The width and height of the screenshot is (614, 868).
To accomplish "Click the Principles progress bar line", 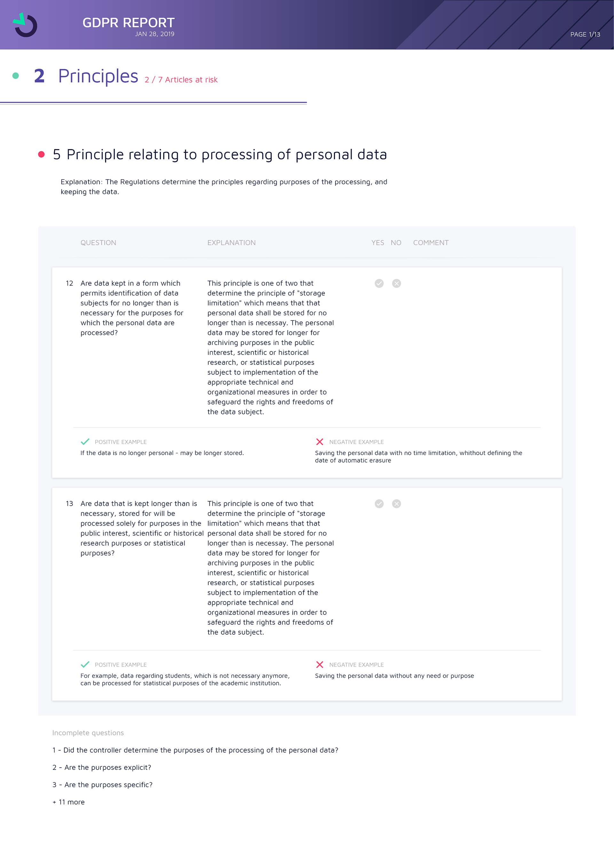I will (x=153, y=102).
